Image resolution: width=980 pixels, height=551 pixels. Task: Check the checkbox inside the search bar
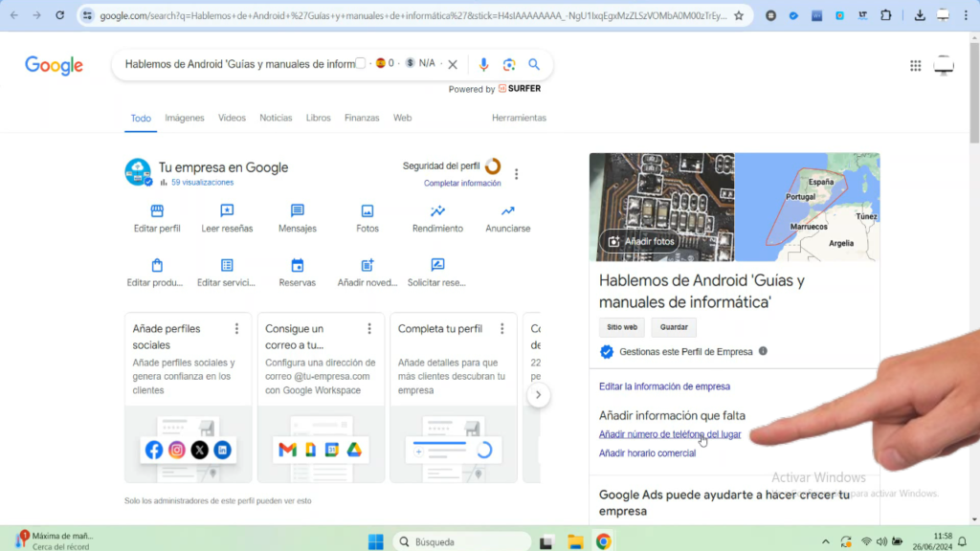[362, 62]
